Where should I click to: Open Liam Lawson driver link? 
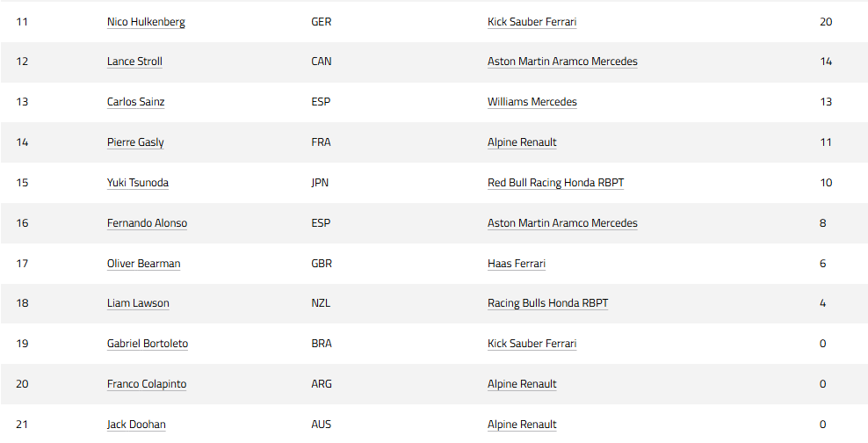(x=139, y=303)
